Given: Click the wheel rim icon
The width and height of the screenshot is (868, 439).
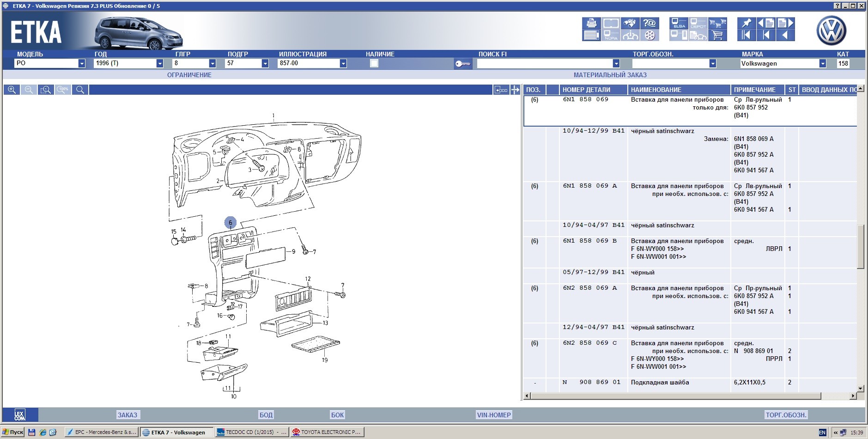Looking at the screenshot, I should point(649,35).
